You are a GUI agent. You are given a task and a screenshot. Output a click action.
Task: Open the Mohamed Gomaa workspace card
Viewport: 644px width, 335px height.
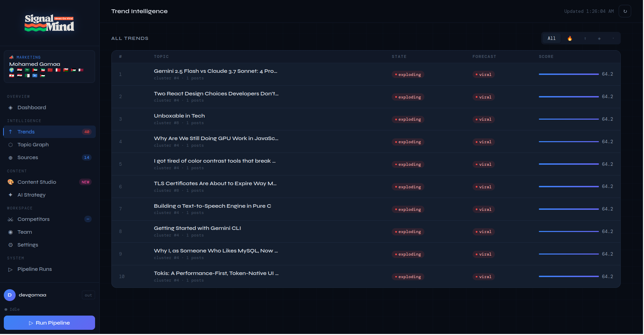click(x=49, y=67)
